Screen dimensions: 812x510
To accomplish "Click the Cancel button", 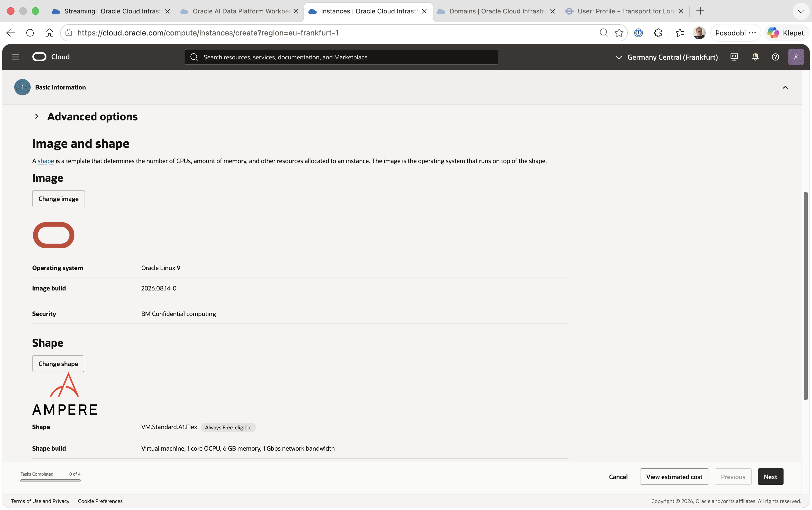I will tap(618, 477).
